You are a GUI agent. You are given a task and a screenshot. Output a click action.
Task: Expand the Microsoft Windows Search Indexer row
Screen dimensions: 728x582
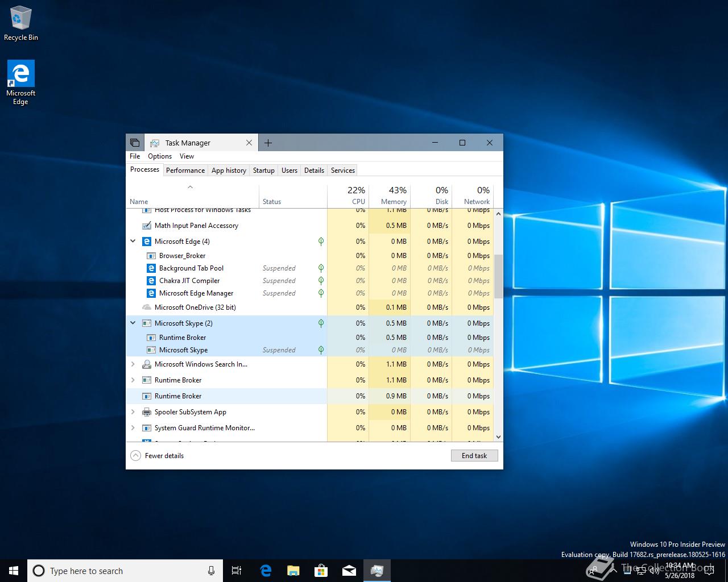133,364
